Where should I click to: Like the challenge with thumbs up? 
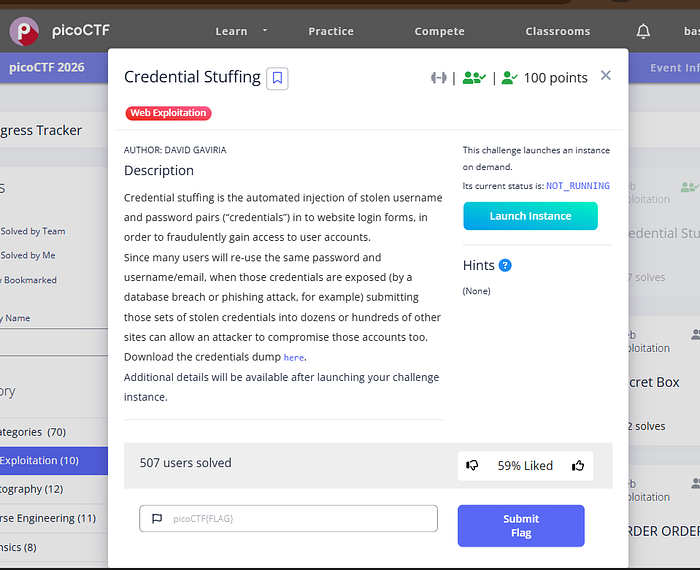click(578, 466)
